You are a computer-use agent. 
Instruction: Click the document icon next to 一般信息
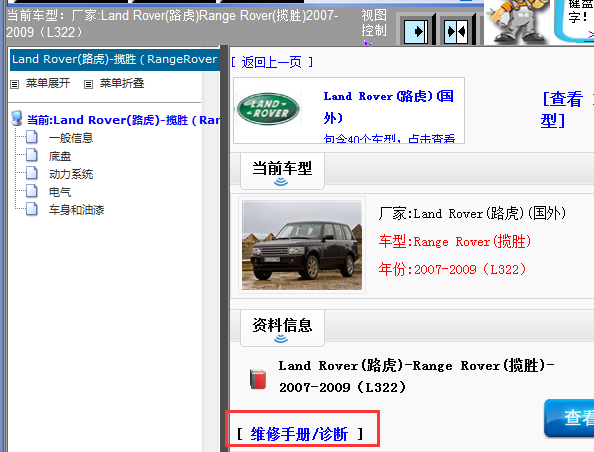pyautogui.click(x=32, y=137)
